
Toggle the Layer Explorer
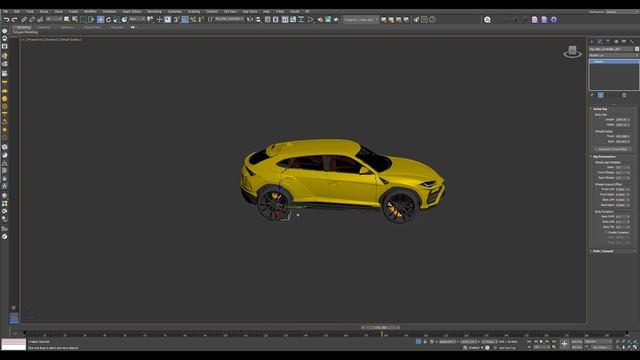click(x=276, y=20)
